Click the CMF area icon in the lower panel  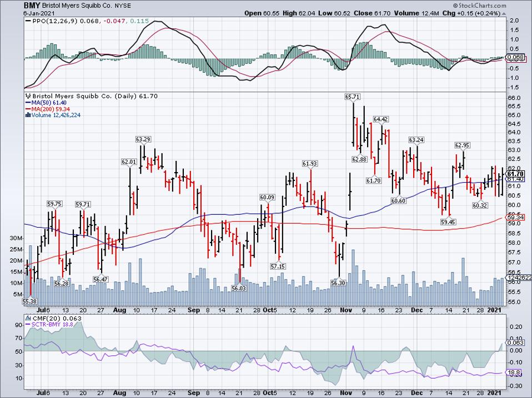(x=28, y=318)
